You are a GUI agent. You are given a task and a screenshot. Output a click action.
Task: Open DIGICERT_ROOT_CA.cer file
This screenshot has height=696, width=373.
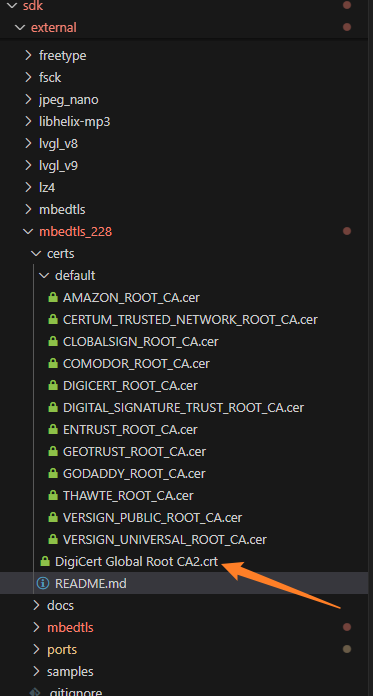(x=130, y=386)
